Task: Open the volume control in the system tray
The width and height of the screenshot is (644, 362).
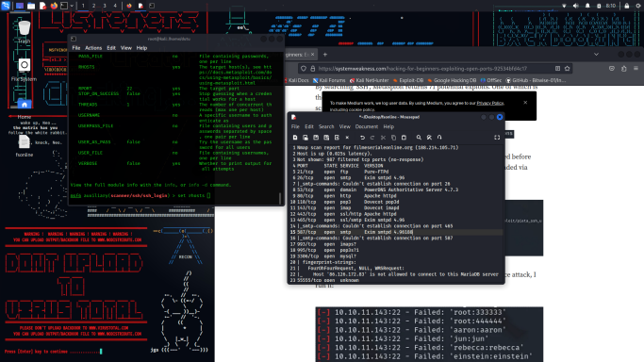Action: [x=576, y=6]
